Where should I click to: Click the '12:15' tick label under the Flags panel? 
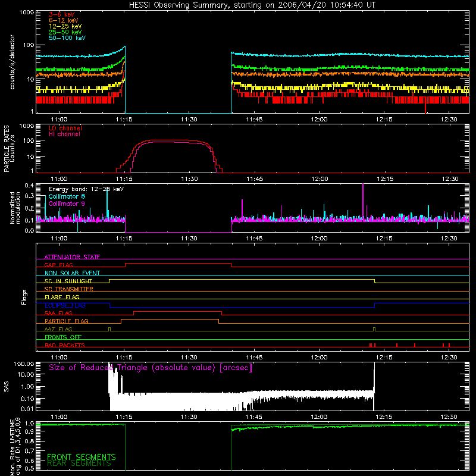point(384,358)
